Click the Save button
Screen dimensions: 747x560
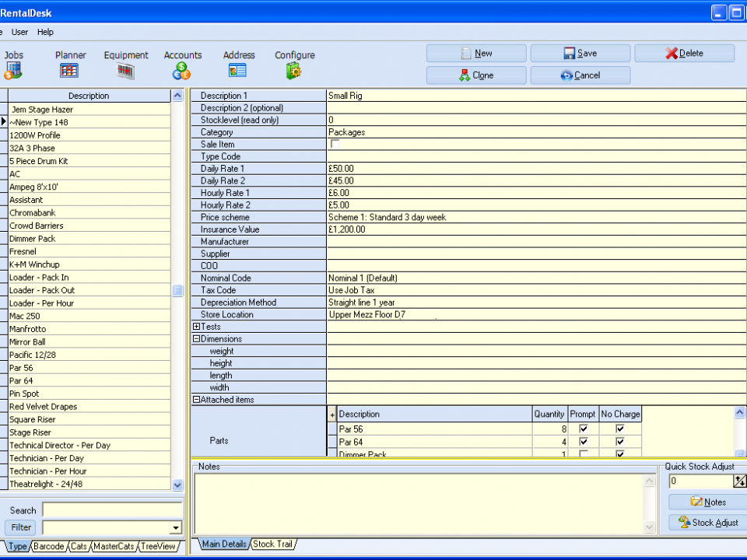click(x=580, y=54)
